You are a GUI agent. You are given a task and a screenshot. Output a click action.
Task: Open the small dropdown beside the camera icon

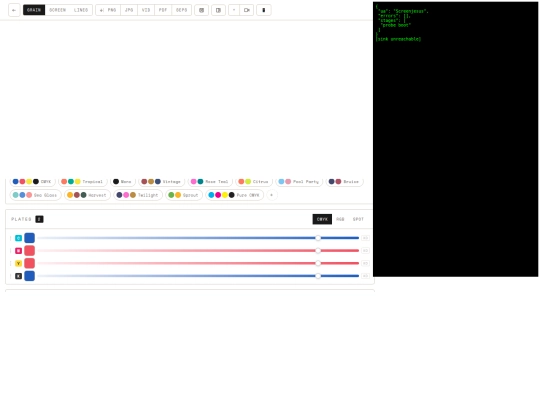(234, 10)
